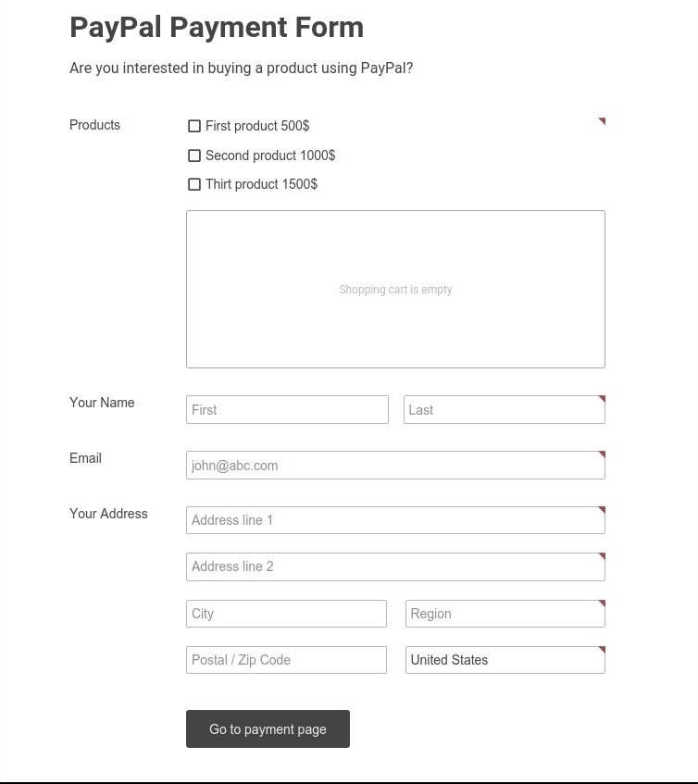This screenshot has height=784, width=698.
Task: Tick the Second product 1000$ option
Action: click(194, 156)
